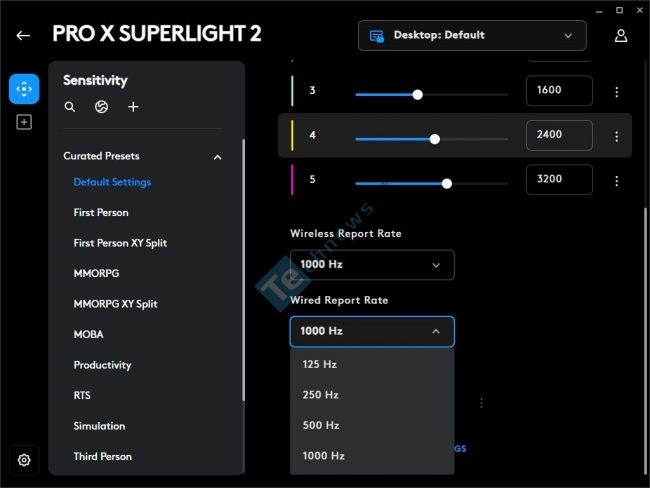
Task: Open community presets globe icon
Action: pos(101,107)
